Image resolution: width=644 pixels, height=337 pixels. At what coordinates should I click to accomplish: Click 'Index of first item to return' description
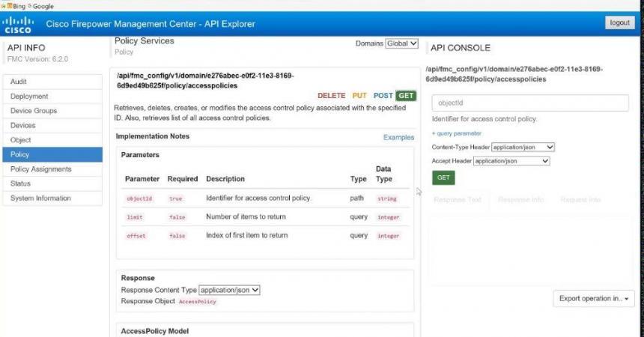click(247, 235)
